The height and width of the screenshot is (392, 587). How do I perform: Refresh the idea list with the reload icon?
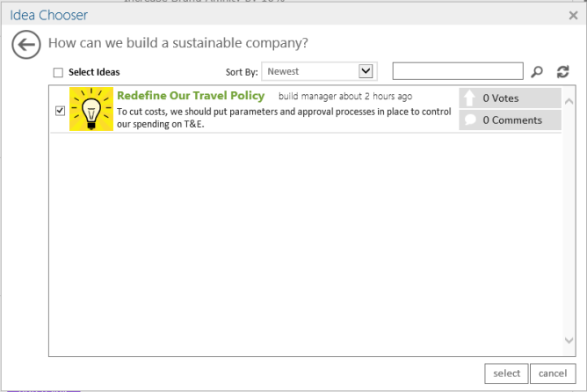tap(563, 72)
